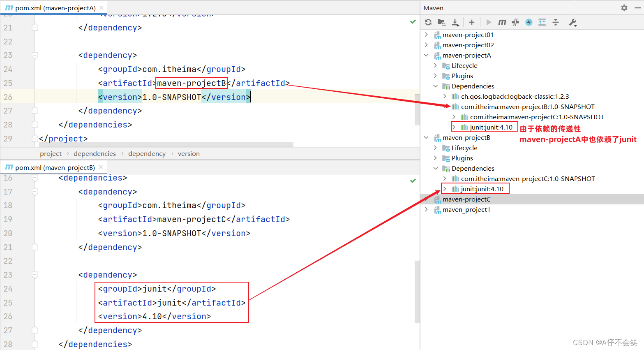The width and height of the screenshot is (644, 350).
Task: Collapse all nodes in Maven panel
Action: pos(555,22)
